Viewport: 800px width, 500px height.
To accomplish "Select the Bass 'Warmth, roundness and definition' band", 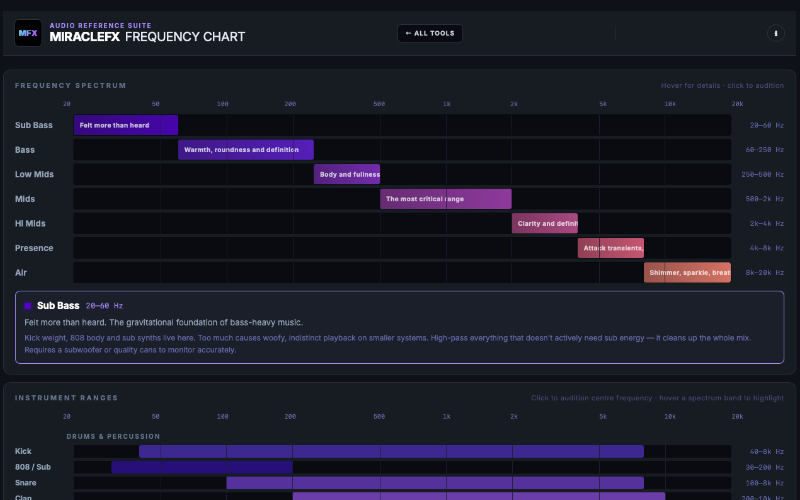I will point(246,149).
